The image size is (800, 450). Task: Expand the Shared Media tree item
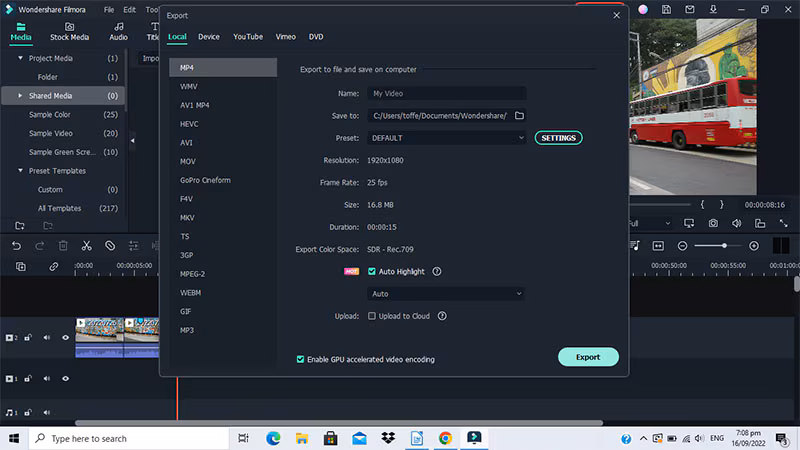click(x=20, y=95)
